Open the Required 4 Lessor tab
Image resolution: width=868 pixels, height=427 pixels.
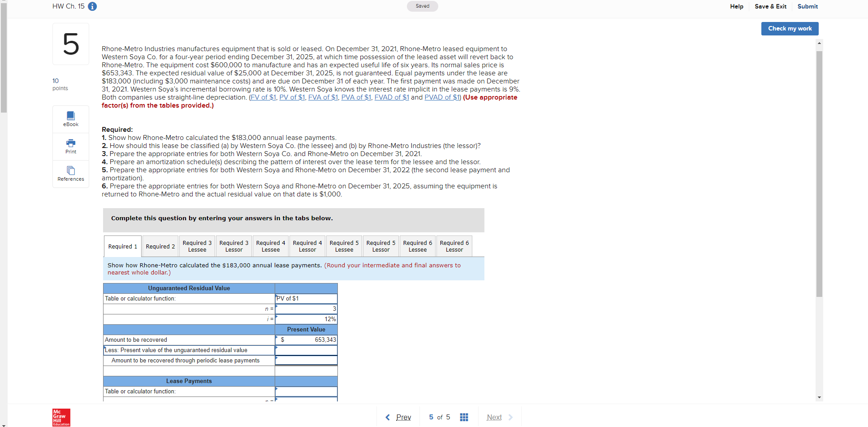coord(307,246)
